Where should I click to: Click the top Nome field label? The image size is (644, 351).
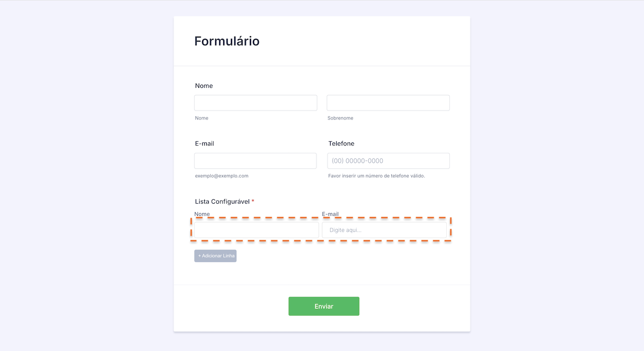tap(204, 86)
